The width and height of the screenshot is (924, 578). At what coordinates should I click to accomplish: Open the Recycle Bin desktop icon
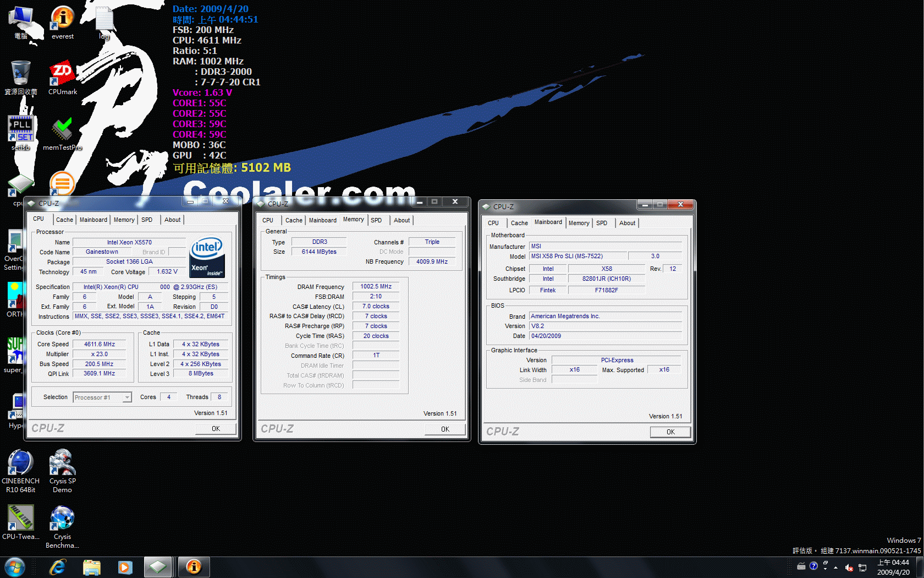tap(21, 78)
